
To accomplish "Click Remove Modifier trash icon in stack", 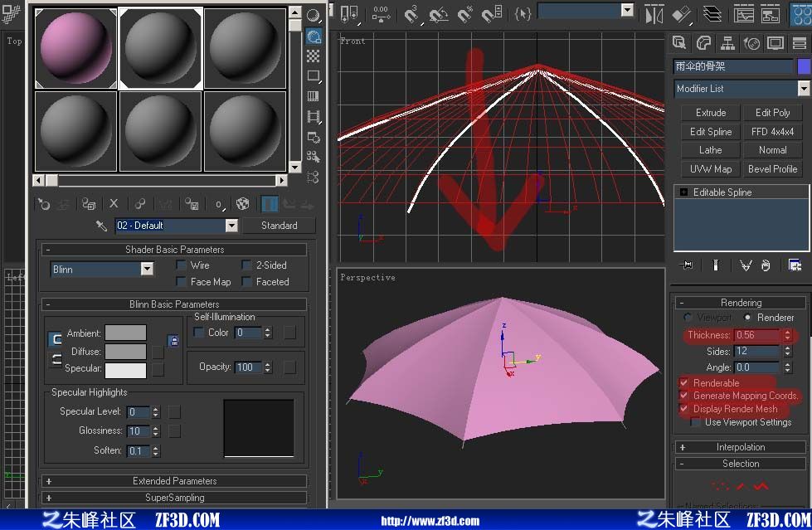I will [x=766, y=265].
